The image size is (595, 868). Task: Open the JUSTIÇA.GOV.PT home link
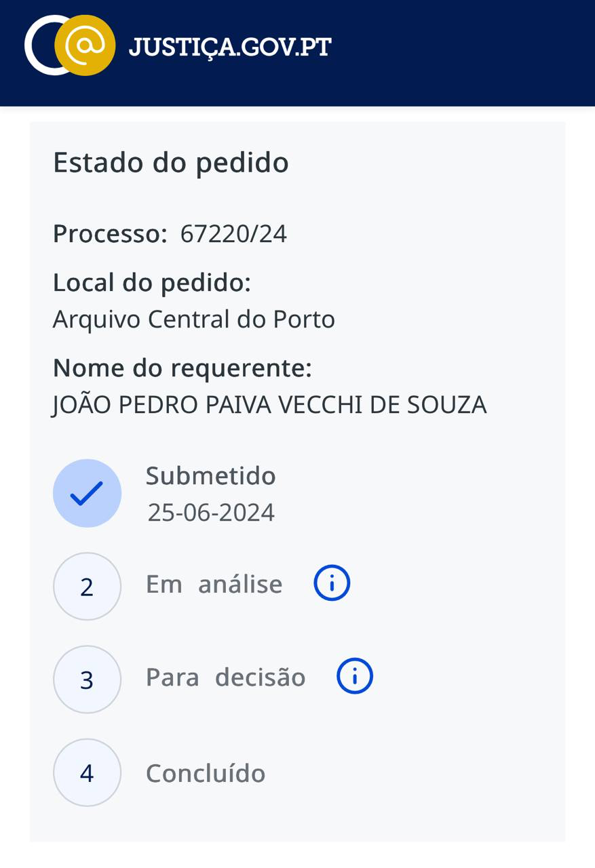(230, 47)
